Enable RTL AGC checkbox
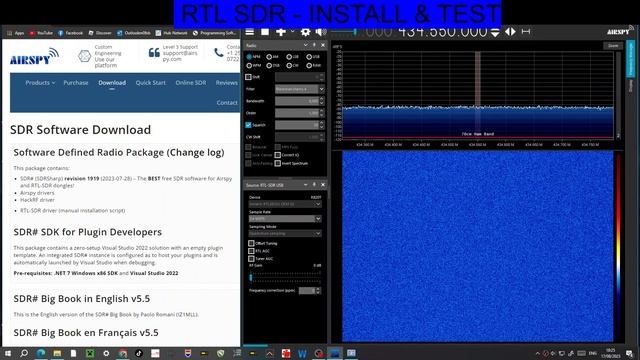Viewport: 640px width, 360px height. pyautogui.click(x=251, y=251)
